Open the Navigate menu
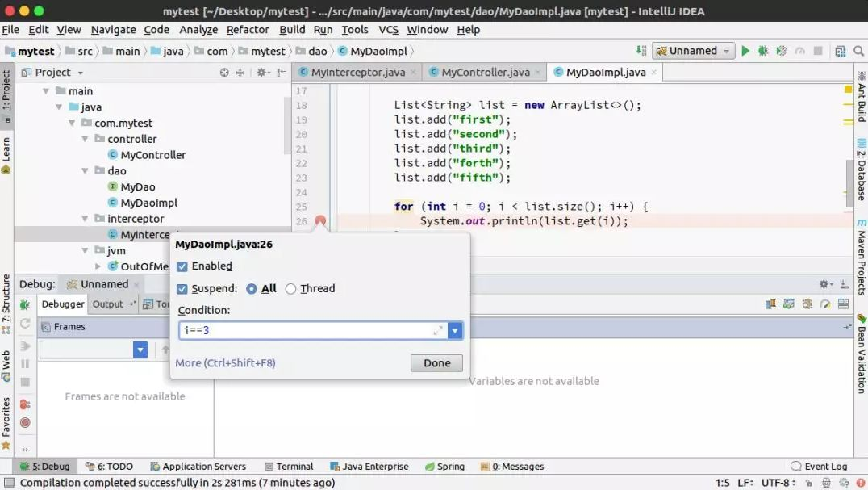868x490 pixels. coord(113,30)
